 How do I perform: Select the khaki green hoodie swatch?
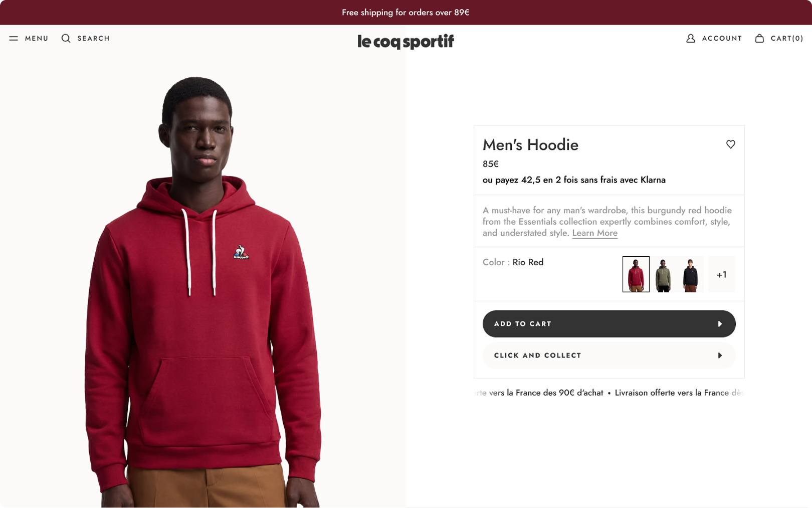pos(663,274)
